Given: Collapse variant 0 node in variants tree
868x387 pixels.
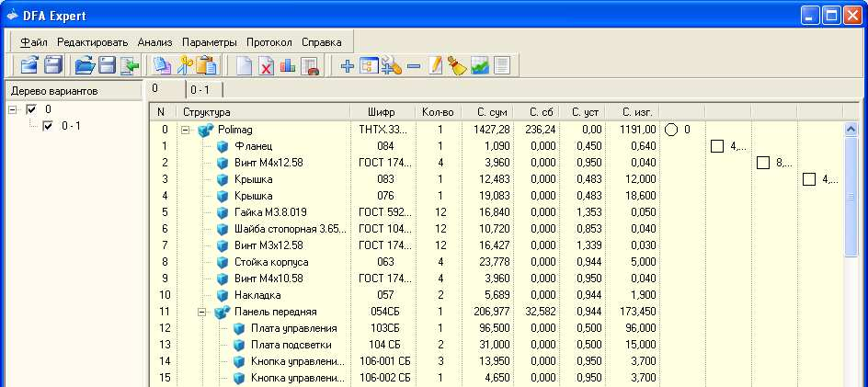Looking at the screenshot, I should pos(13,109).
